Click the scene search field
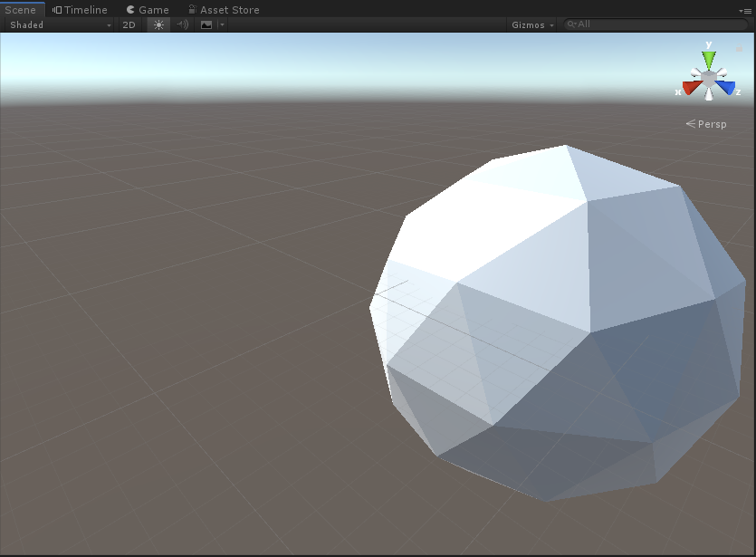 point(656,24)
